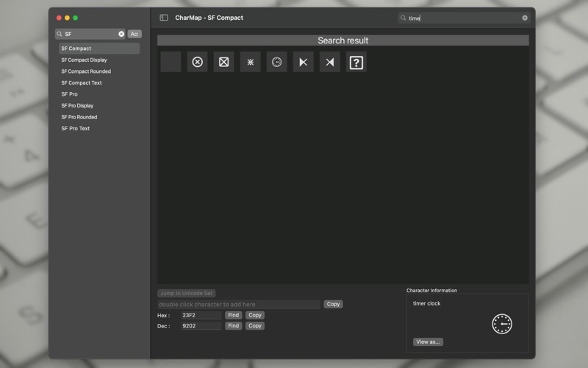
Task: Click the character search magnifier icon
Action: 403,18
